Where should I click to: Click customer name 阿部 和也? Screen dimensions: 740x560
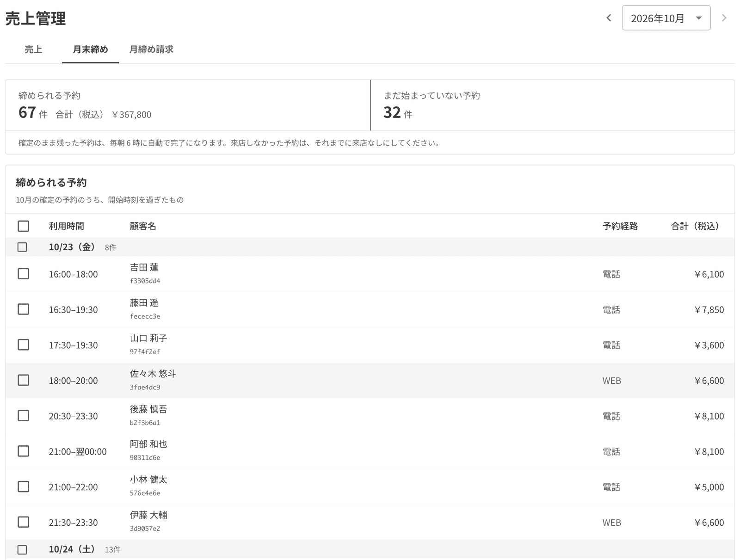(x=148, y=444)
